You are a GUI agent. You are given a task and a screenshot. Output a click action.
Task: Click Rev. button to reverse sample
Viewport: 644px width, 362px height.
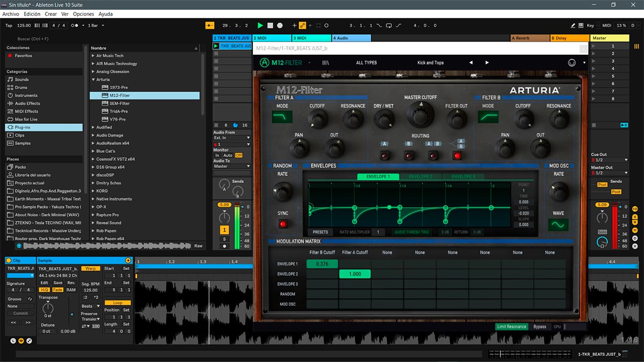(71, 283)
